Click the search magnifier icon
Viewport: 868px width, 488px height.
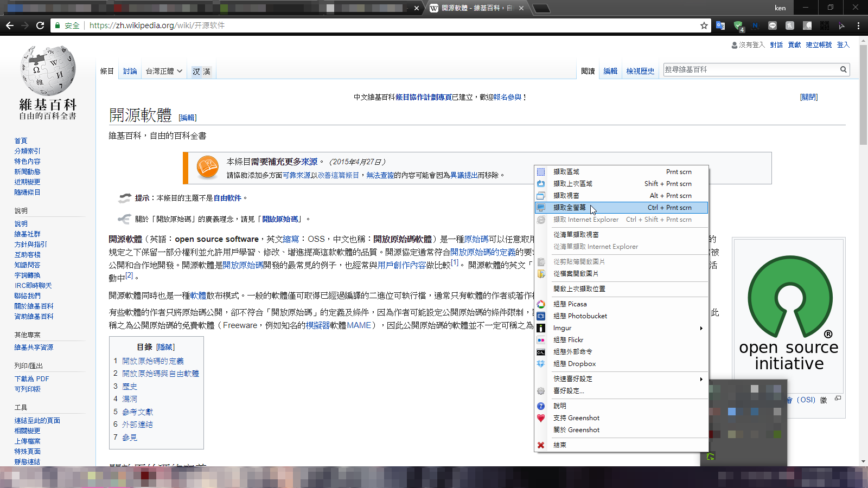843,69
